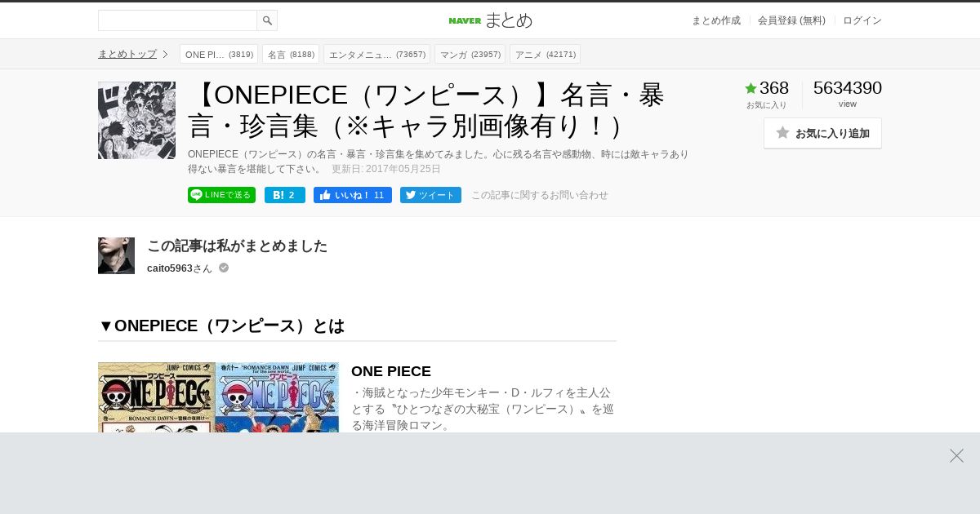Click the Twitter ツイート button
This screenshot has width=980, height=514.
pyautogui.click(x=430, y=195)
